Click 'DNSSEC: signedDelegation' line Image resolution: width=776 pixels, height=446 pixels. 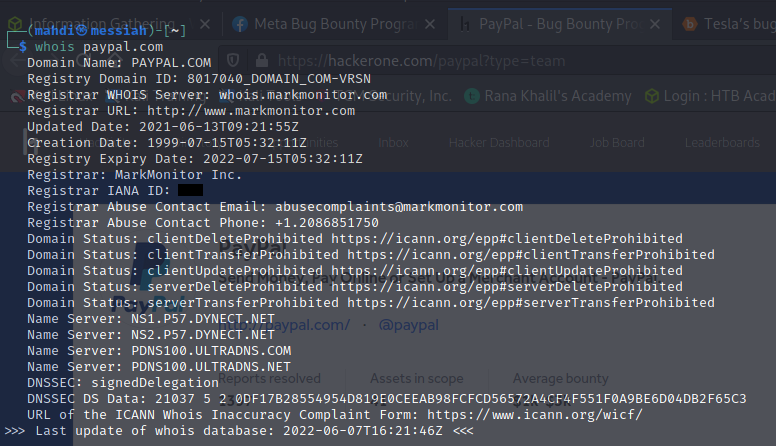(123, 383)
